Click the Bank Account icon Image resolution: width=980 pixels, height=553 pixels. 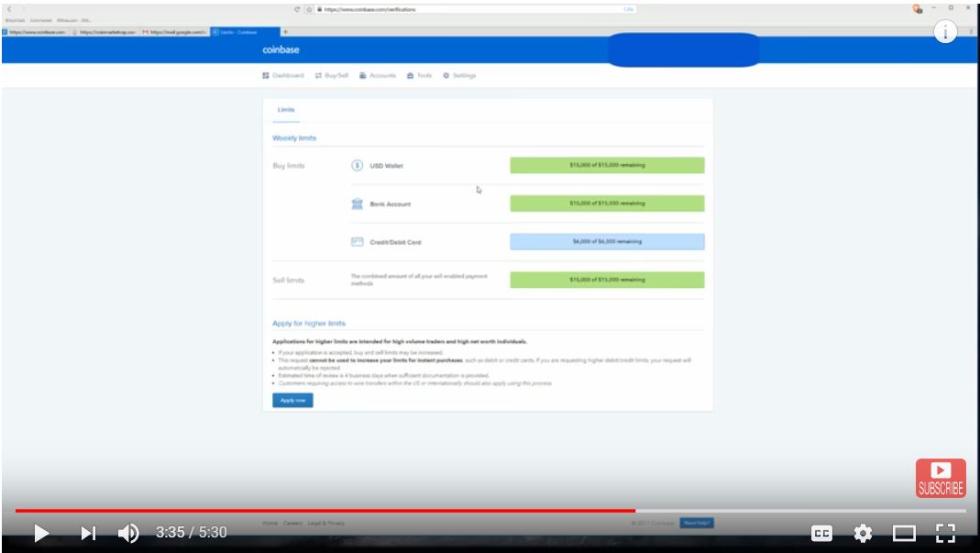[357, 204]
